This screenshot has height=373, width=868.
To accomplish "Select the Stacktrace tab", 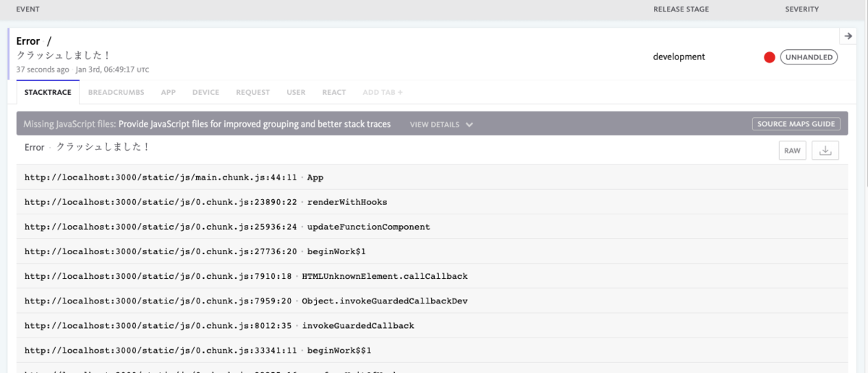I will 48,93.
